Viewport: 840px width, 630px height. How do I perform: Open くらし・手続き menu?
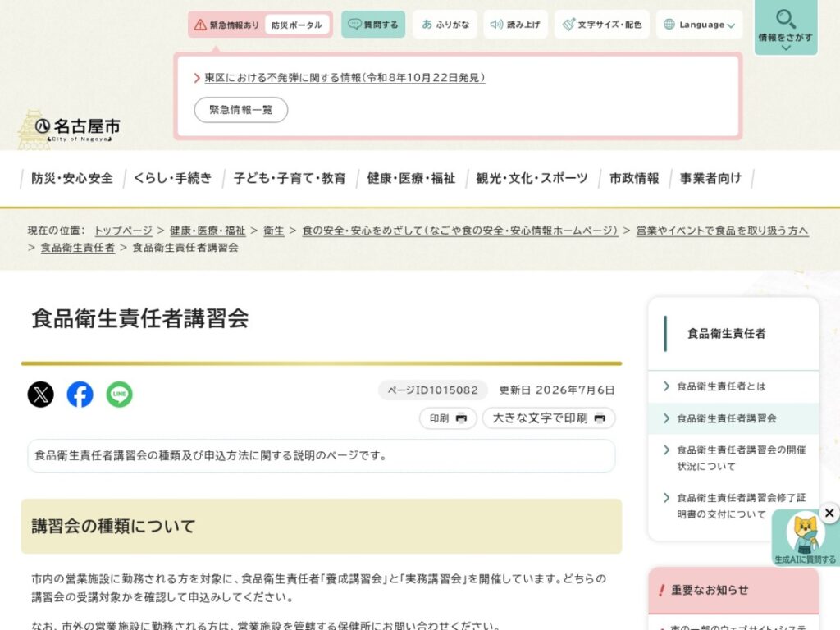172,178
